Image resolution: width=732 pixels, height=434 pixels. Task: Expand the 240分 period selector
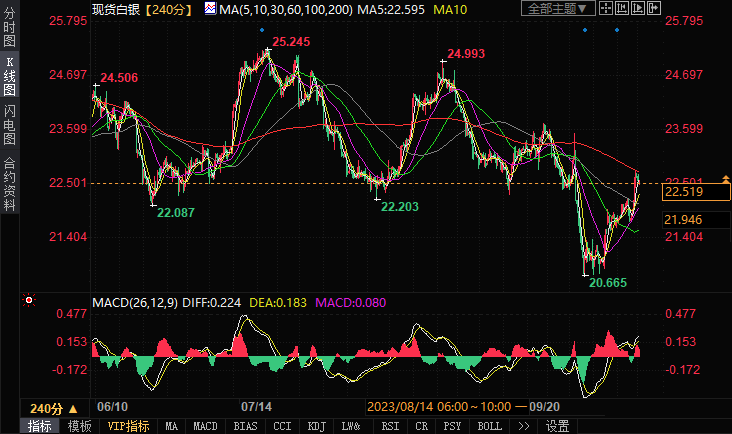pos(54,409)
